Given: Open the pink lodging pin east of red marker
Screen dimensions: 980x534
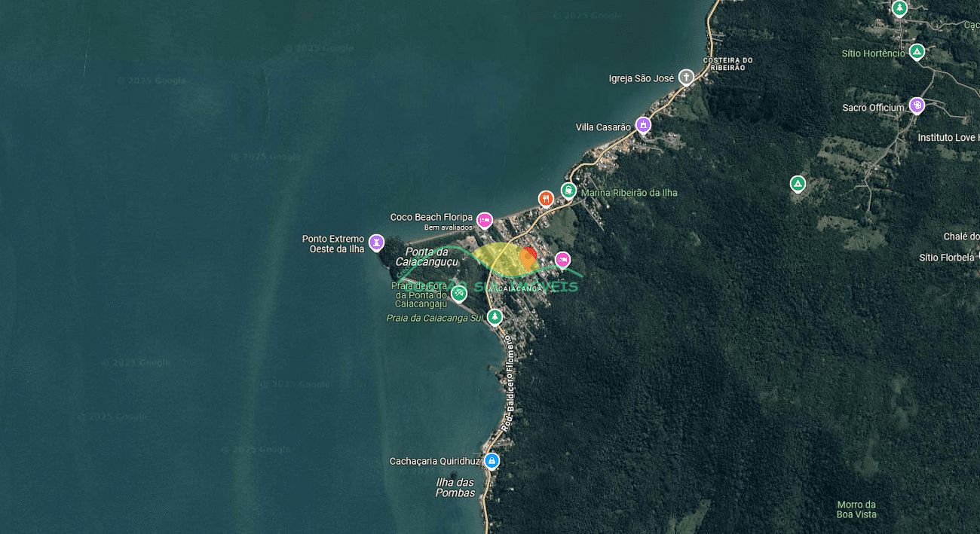Looking at the screenshot, I should tap(562, 260).
